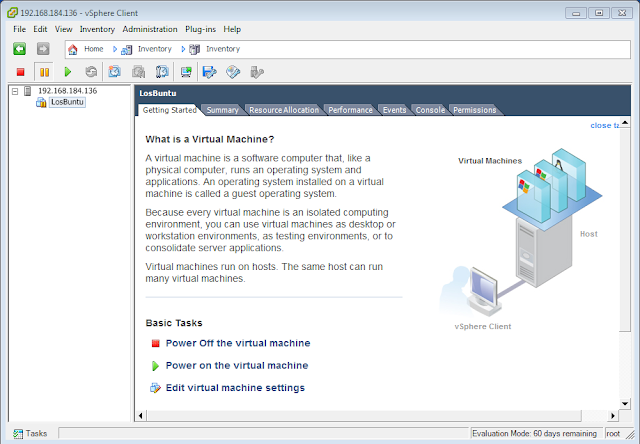Click Power on the virtual machine link
Viewport: 640px width, 444px height.
point(237,366)
